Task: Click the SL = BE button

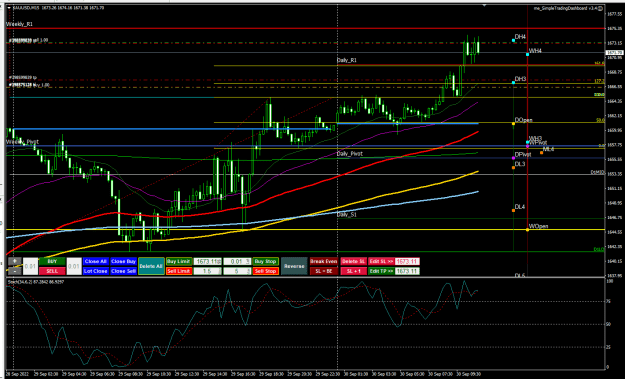Action: click(324, 271)
